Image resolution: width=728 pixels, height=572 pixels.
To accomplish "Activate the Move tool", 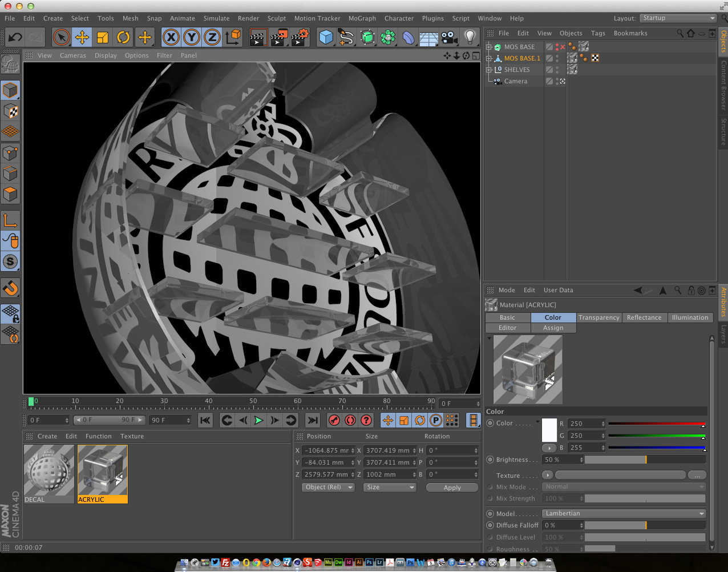I will pos(82,38).
